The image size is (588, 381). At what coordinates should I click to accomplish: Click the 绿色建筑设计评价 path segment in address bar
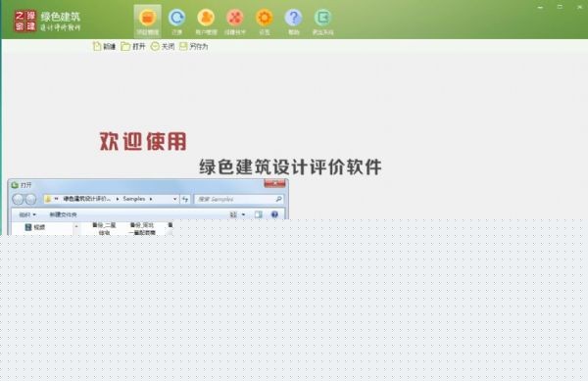(86, 199)
